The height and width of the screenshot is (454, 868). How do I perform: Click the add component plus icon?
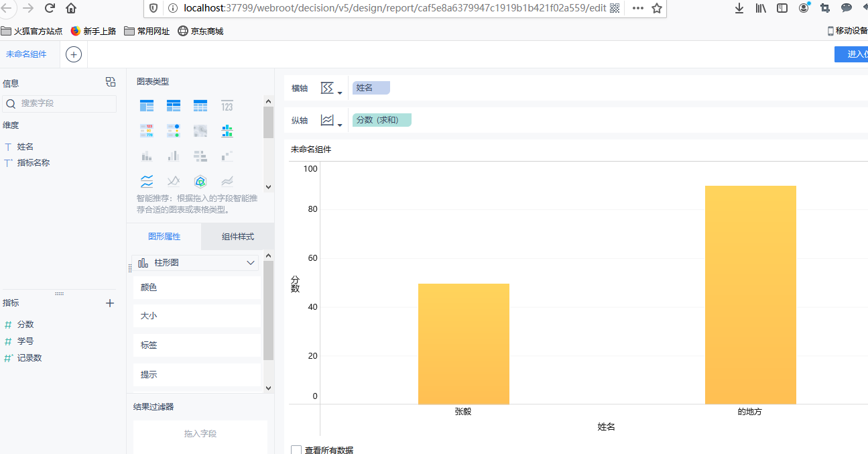click(x=74, y=54)
